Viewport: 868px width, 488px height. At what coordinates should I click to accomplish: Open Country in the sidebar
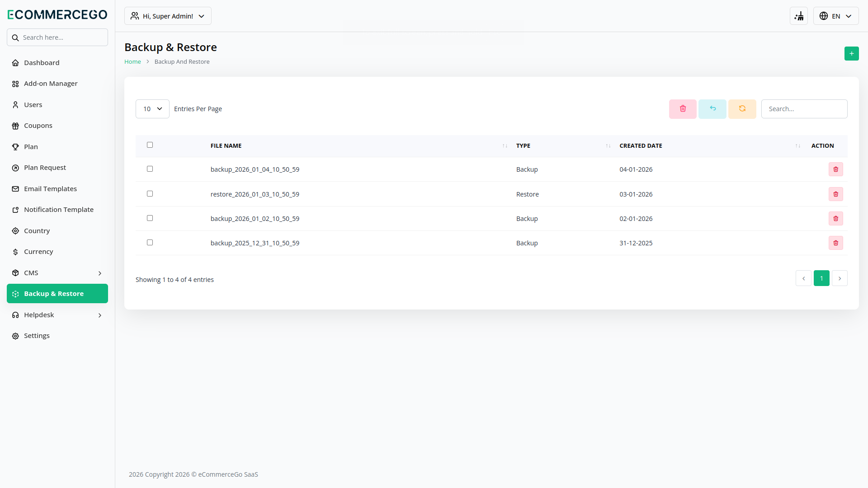click(x=57, y=231)
